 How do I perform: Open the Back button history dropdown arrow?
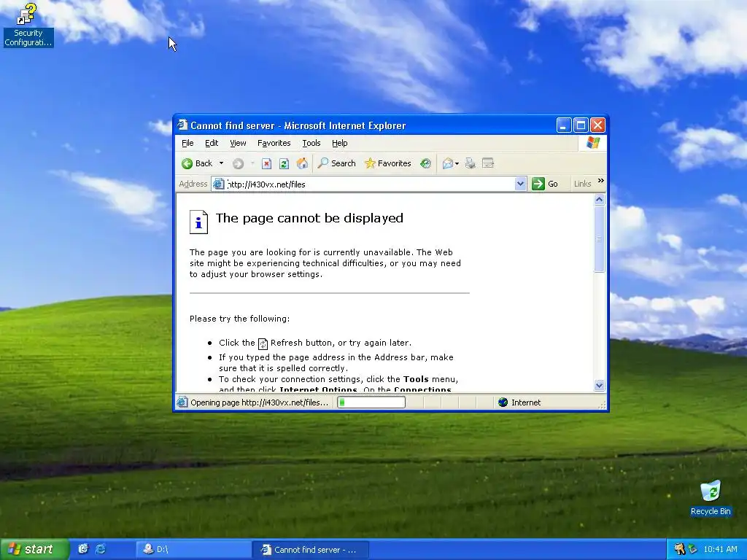221,163
